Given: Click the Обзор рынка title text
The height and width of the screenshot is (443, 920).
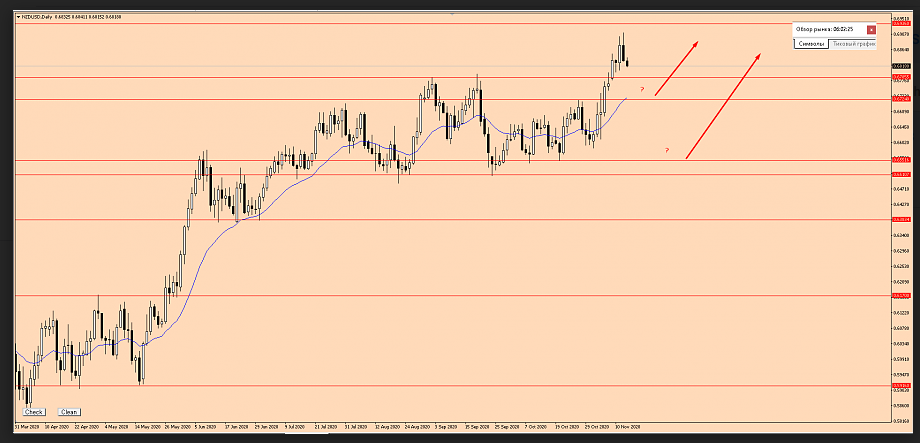Looking at the screenshot, I should 829,30.
